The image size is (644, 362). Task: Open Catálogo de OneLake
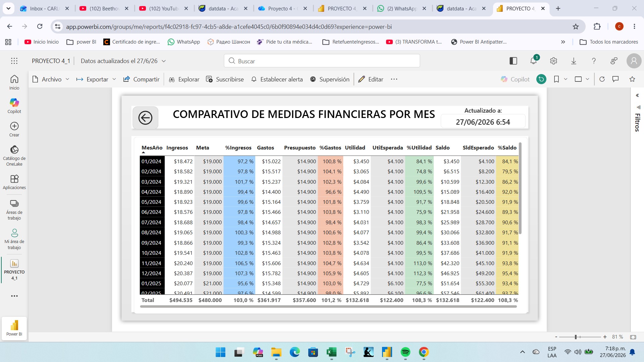click(14, 156)
